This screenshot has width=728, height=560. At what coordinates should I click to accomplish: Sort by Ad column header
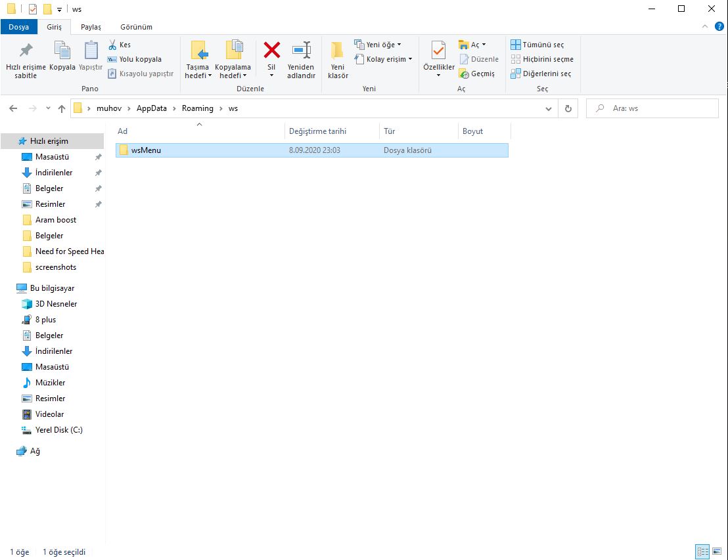[x=200, y=131]
